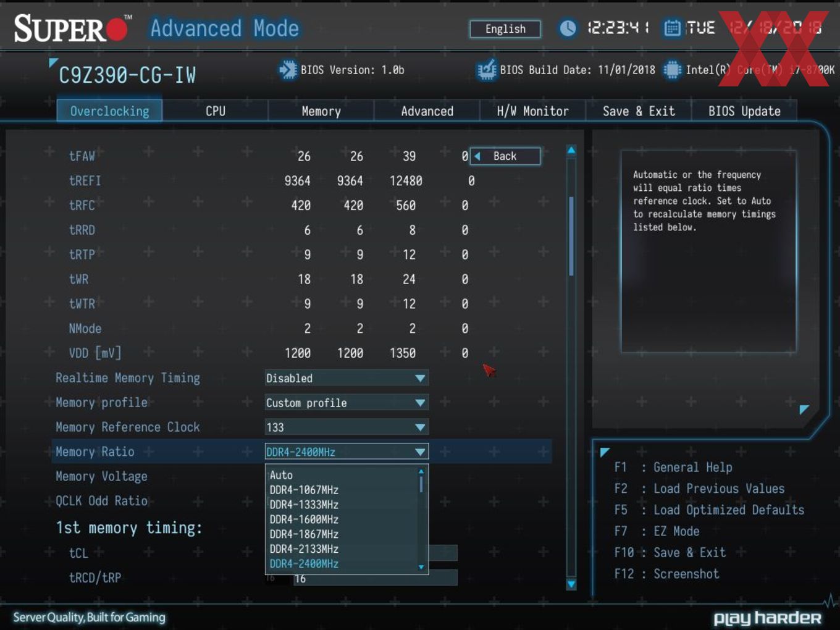Select the Realtime Memory Timing label

tap(128, 378)
